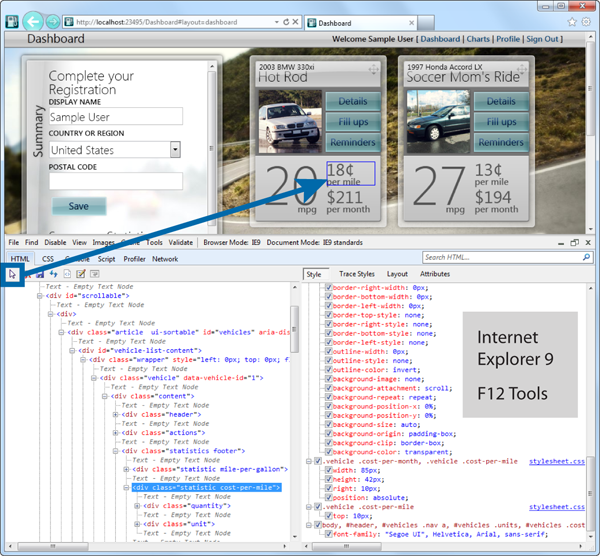Open the File menu in developer tools
Viewport: 600px width, 556px height.
13,243
